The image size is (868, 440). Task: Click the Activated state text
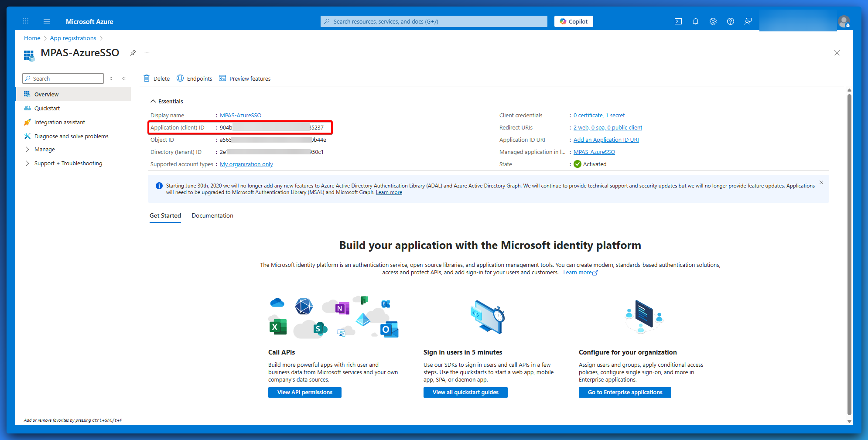[595, 164]
